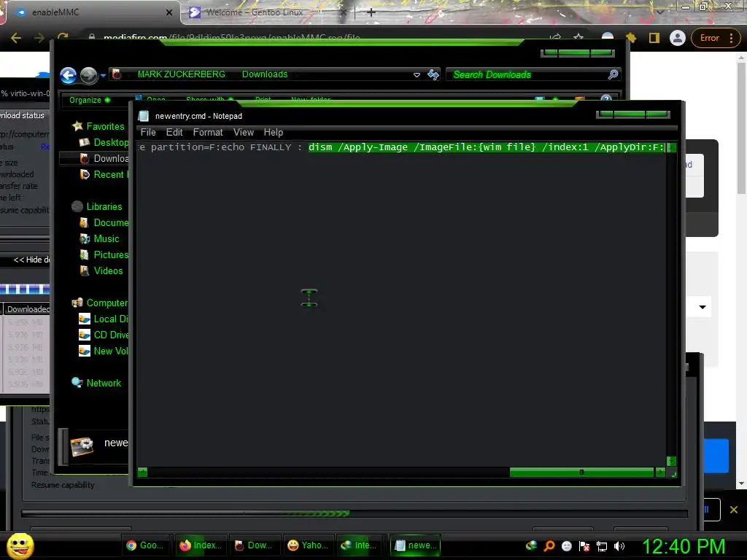Open Explorer recent locations arrow beside forward button
Screen dimensions: 747x560
[x=103, y=75]
